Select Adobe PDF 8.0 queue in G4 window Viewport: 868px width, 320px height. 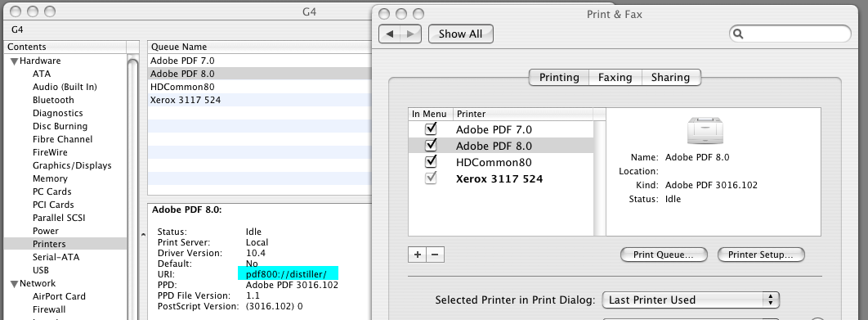click(259, 74)
